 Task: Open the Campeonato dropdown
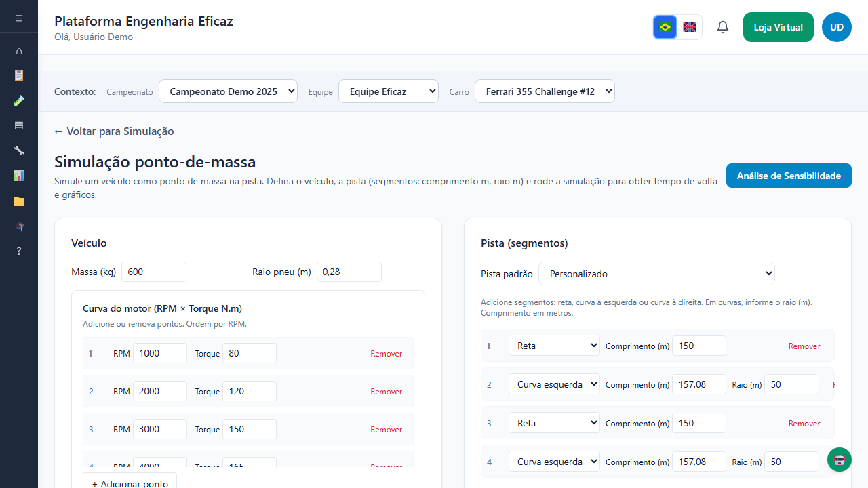[228, 91]
